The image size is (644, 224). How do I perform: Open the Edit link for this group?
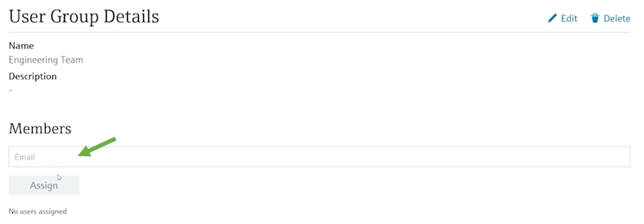pyautogui.click(x=569, y=18)
